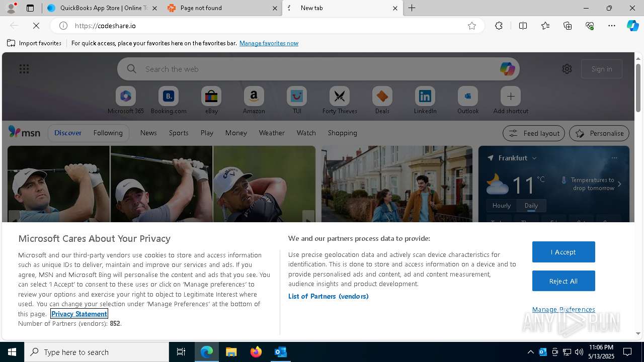Image resolution: width=644 pixels, height=362 pixels.
Task: Open the Edge profile icon
Action: tap(11, 8)
